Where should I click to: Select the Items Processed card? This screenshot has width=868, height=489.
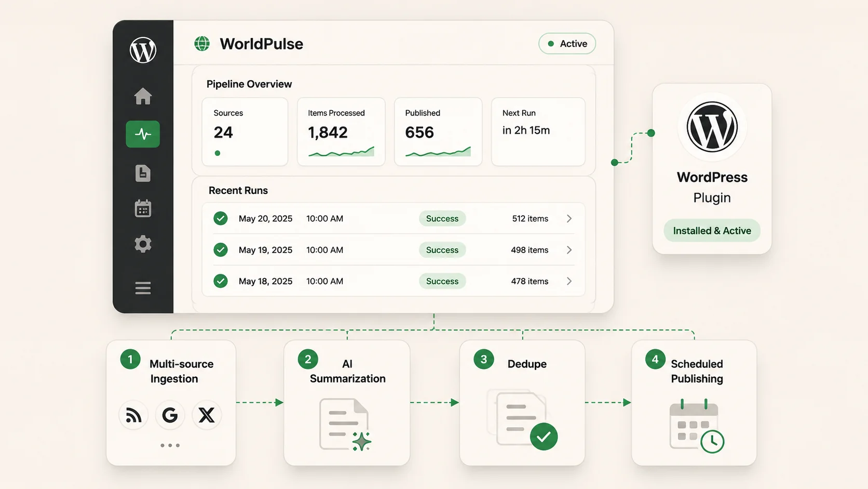(341, 132)
